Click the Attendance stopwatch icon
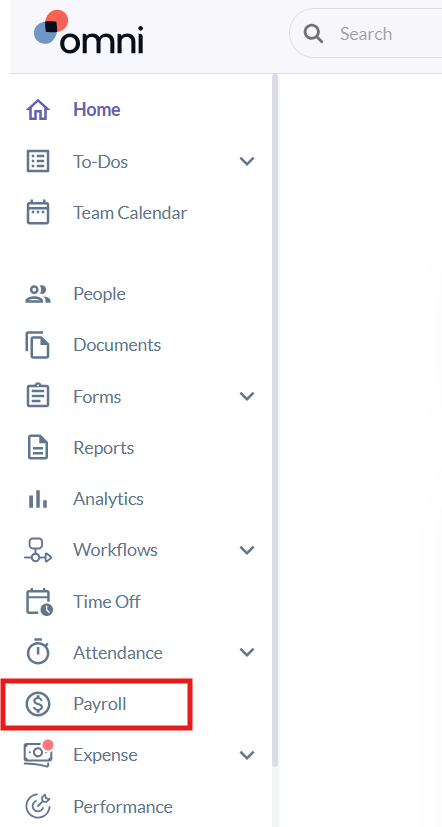 (38, 652)
